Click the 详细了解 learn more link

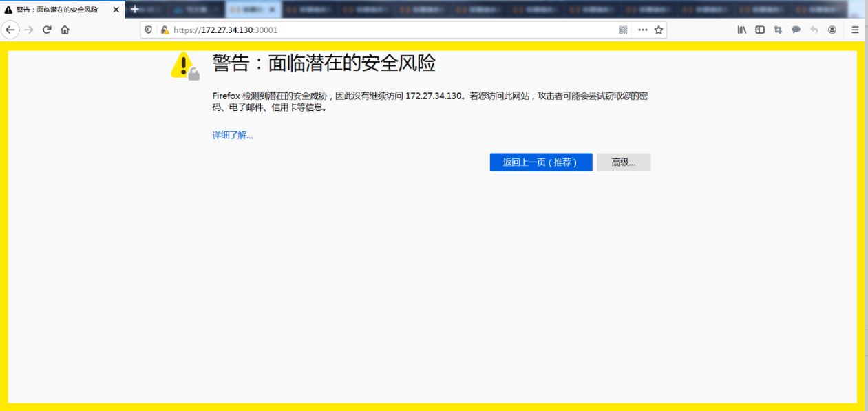(x=233, y=135)
